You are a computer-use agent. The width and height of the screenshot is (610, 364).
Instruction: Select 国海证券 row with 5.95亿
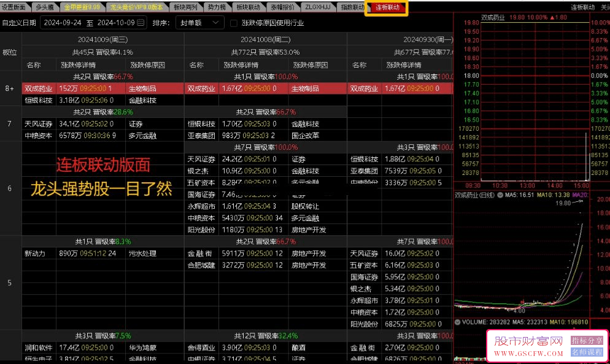(x=400, y=277)
